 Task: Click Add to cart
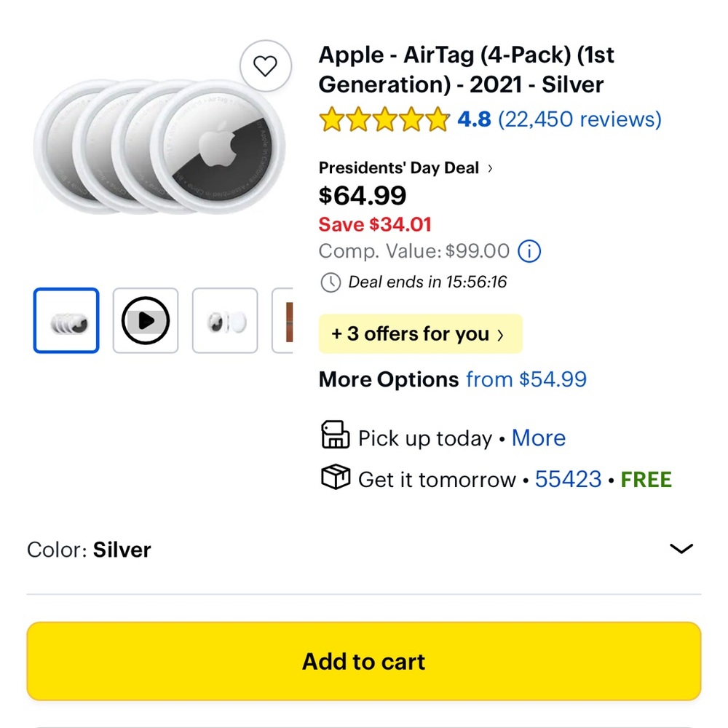pos(364,661)
